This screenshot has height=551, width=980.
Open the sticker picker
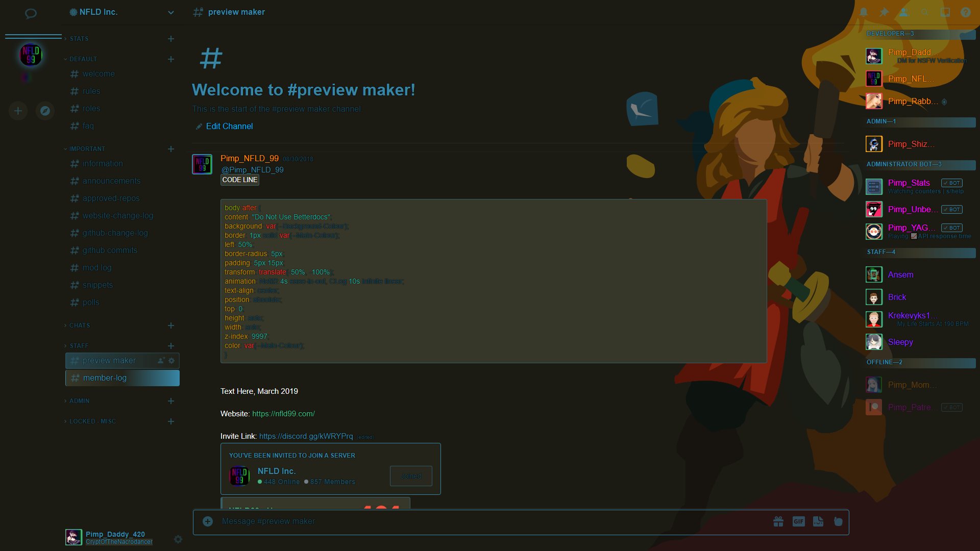tap(818, 521)
